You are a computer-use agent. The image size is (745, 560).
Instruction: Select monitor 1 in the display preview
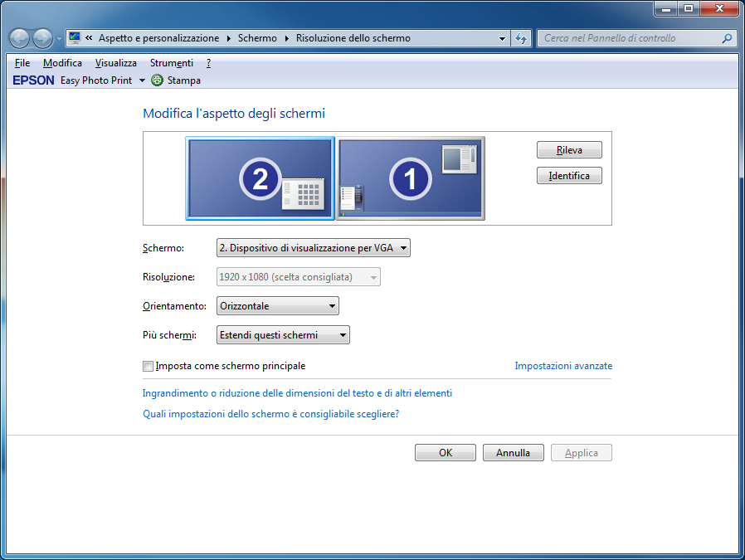click(410, 179)
